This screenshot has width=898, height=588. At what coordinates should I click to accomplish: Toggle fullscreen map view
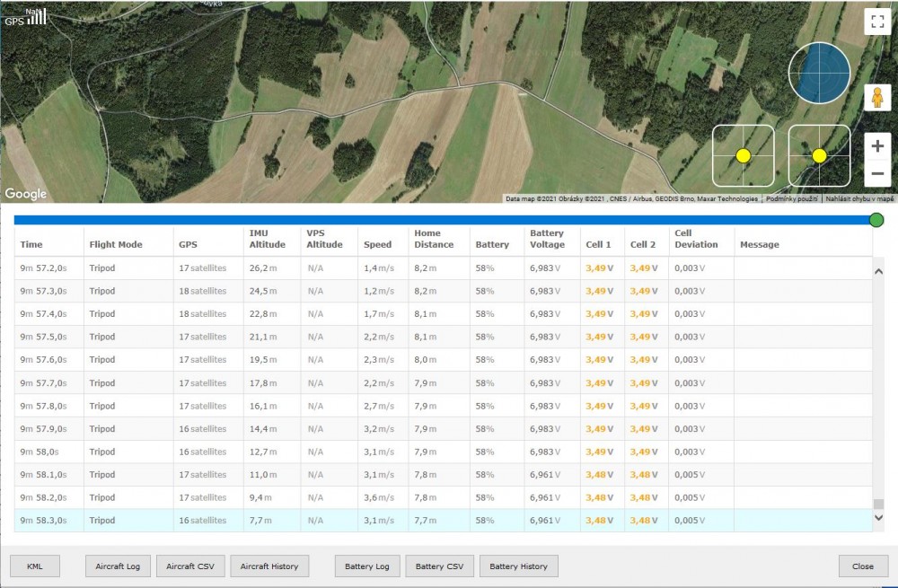coord(876,22)
